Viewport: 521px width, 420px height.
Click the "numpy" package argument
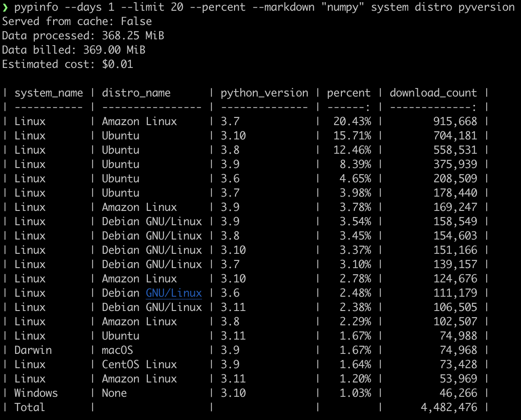point(343,7)
